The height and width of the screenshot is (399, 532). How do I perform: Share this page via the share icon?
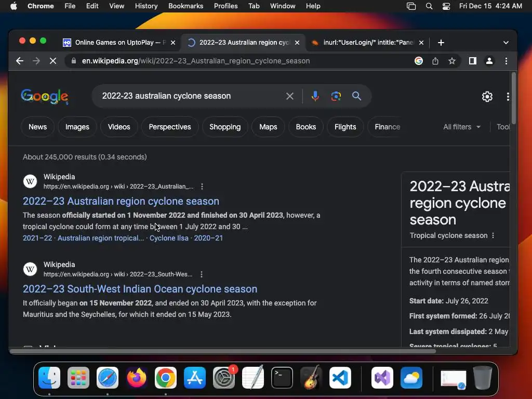(435, 61)
